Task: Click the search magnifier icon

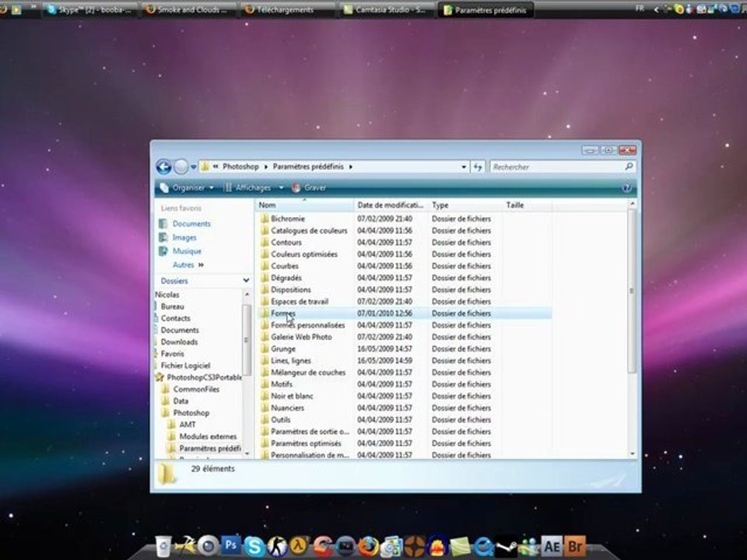Action: point(629,166)
